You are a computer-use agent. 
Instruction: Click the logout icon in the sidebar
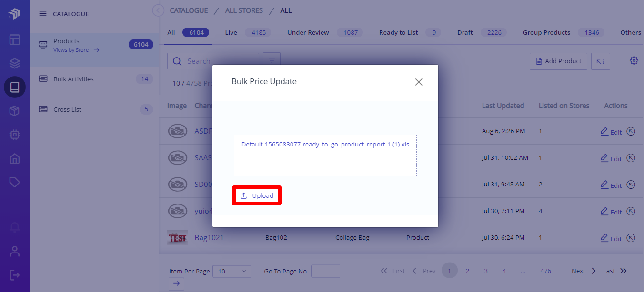(15, 275)
